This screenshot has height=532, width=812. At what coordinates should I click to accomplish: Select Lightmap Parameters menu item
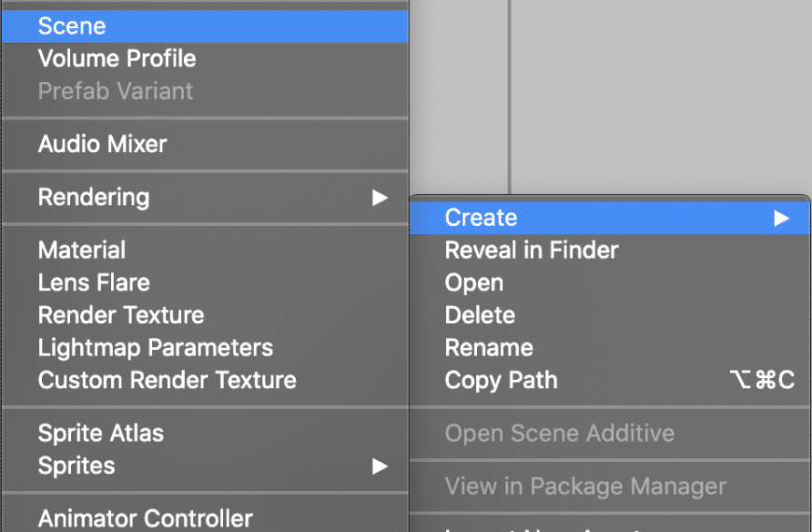click(205, 347)
